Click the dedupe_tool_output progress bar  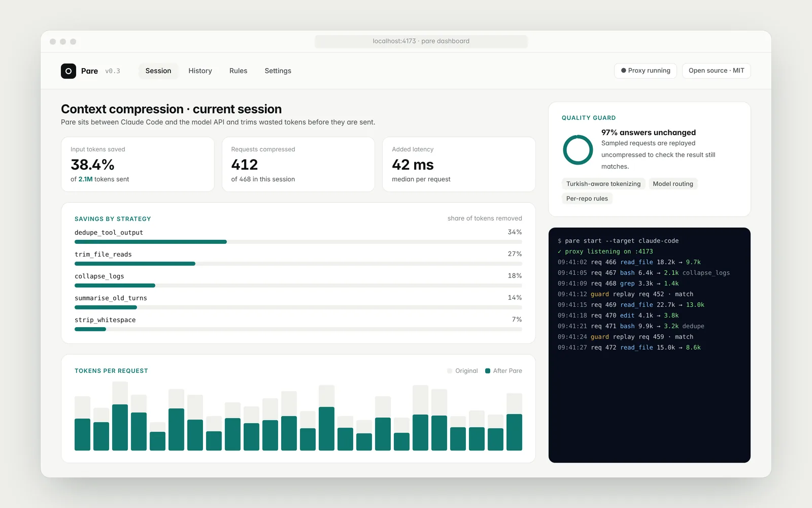(298, 242)
